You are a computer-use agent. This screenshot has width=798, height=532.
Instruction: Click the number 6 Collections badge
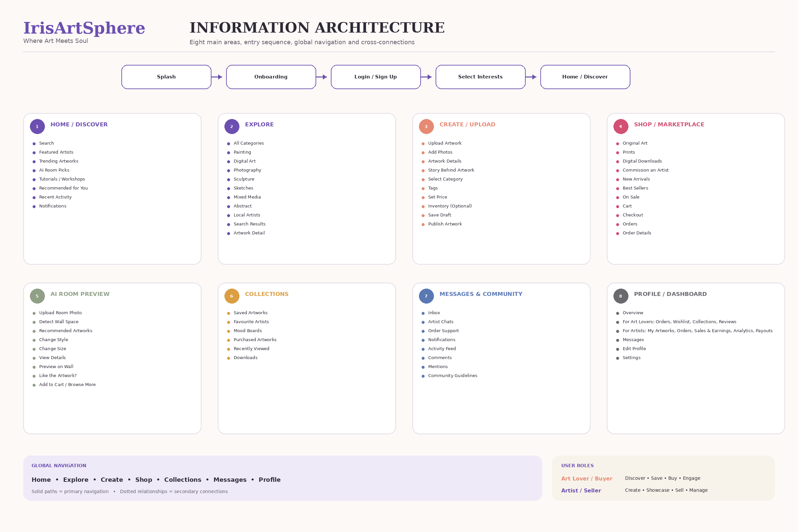coord(232,296)
